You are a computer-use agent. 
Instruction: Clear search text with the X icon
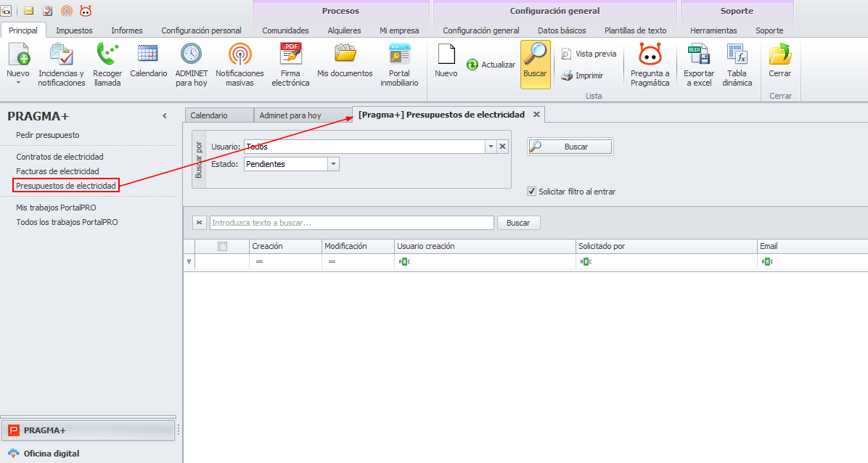tap(200, 223)
